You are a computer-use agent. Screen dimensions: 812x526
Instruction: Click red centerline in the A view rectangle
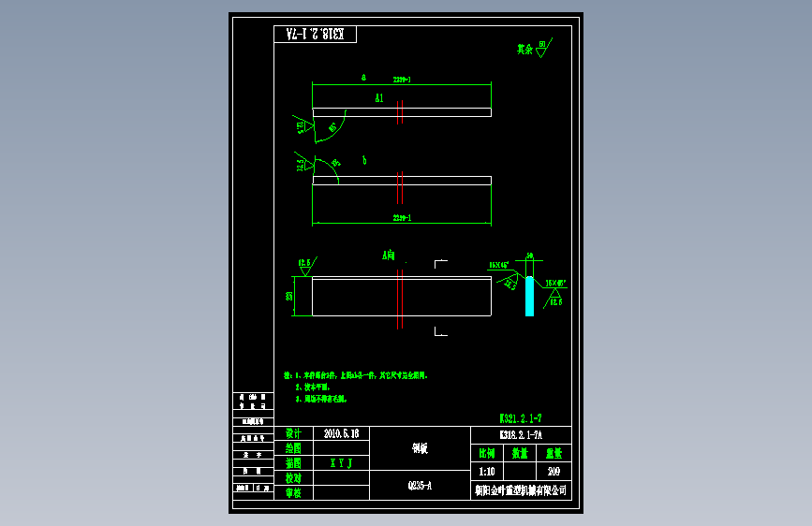[400, 299]
